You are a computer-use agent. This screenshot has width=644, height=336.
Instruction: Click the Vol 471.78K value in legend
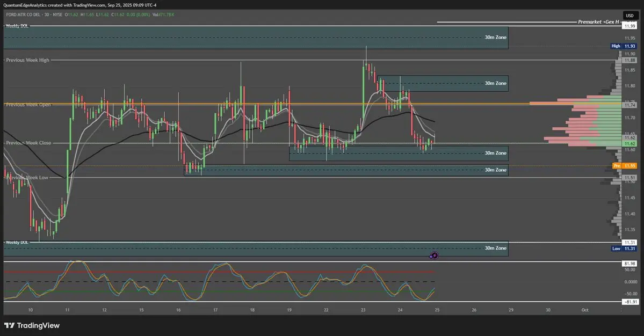point(163,15)
